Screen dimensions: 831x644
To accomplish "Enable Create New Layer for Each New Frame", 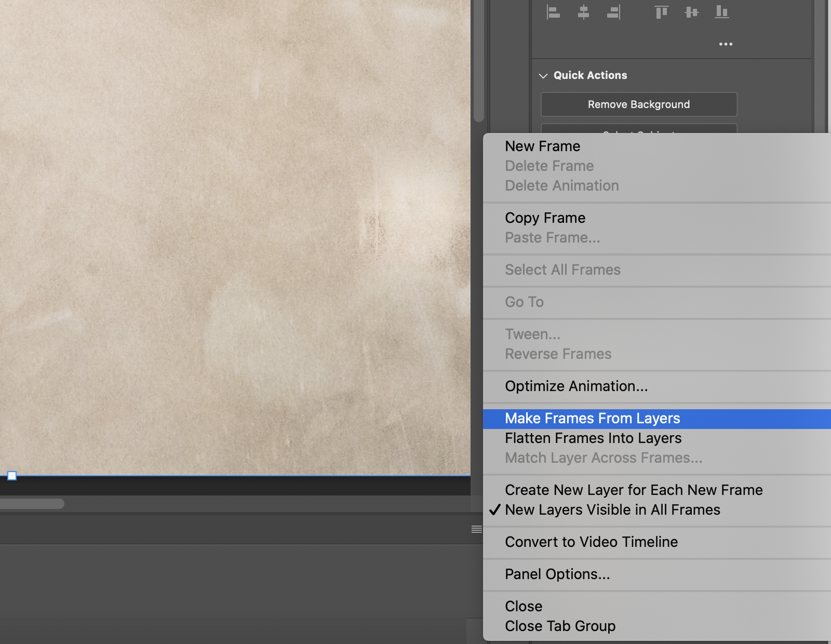I will [634, 490].
